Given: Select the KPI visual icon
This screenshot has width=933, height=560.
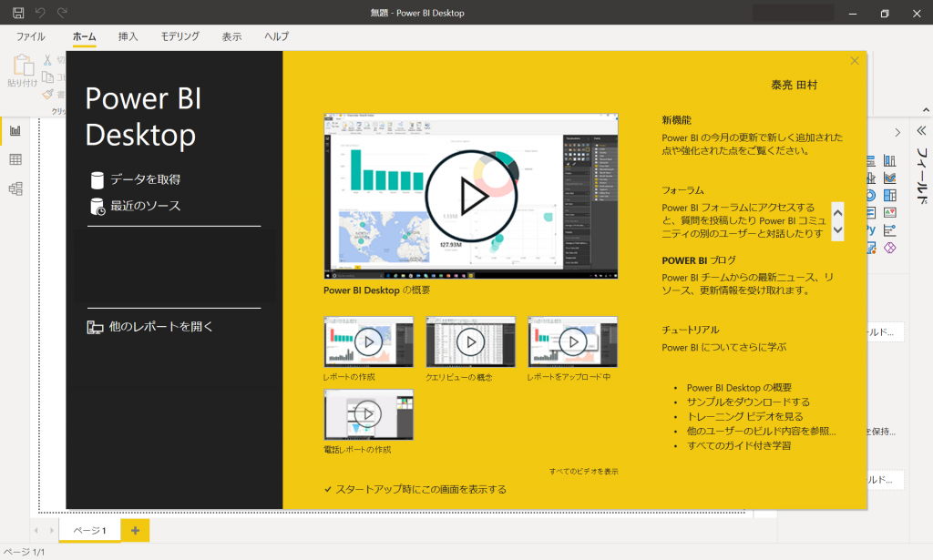Looking at the screenshot, I should coord(889,213).
